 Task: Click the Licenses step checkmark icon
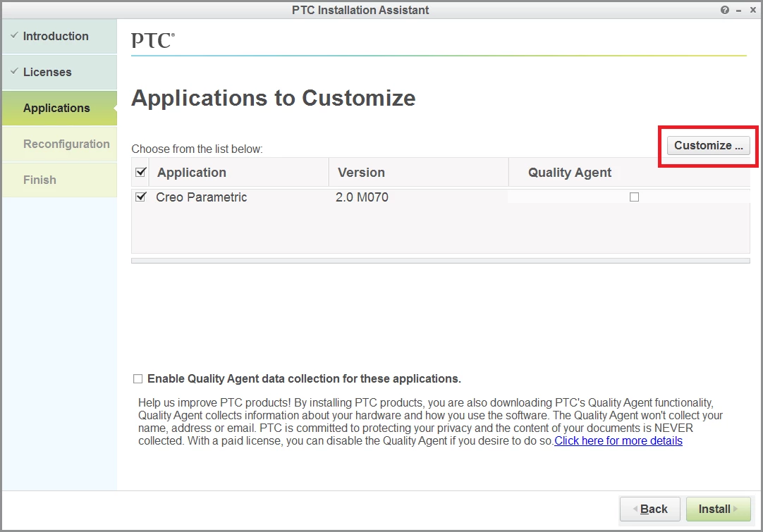point(15,71)
